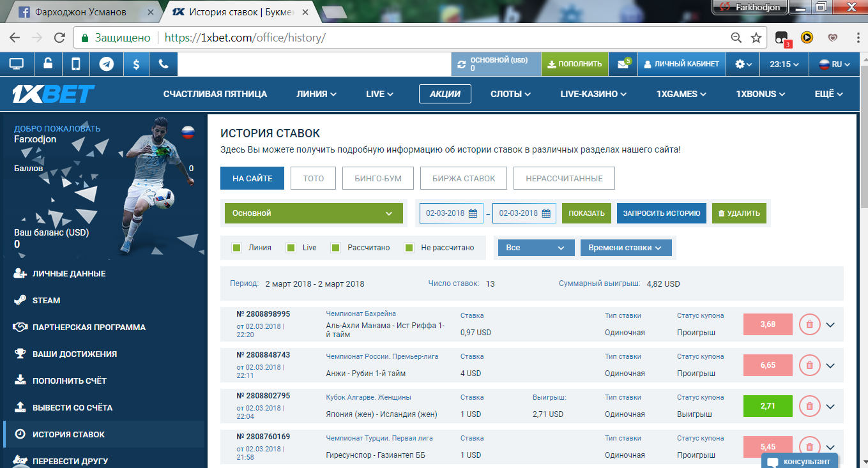Click the yellow play extension icon

807,38
